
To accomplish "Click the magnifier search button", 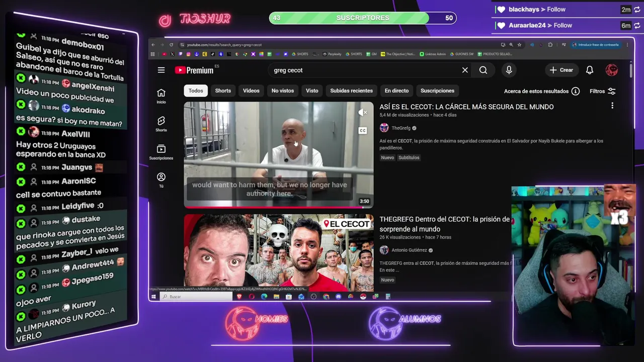I will (x=483, y=70).
